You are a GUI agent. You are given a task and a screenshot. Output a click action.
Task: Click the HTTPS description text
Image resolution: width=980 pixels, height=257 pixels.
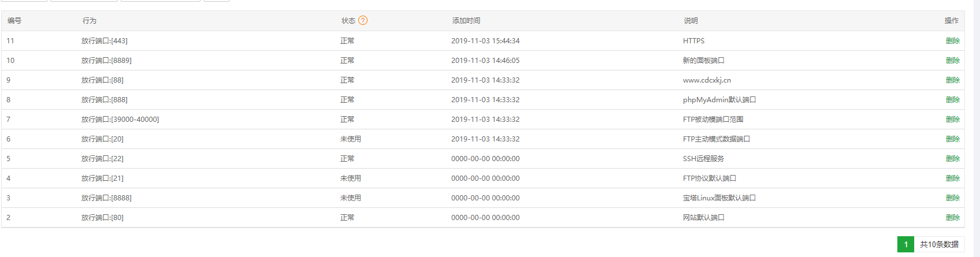(694, 41)
